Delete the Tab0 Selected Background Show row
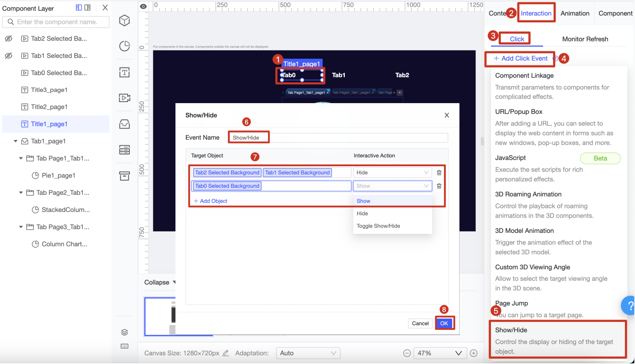This screenshot has width=635, height=364. [439, 186]
